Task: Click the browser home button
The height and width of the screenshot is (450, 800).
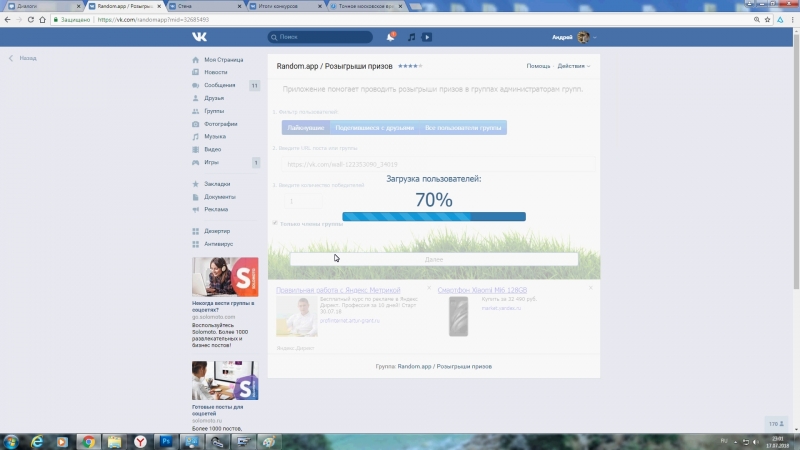Action: pos(42,19)
